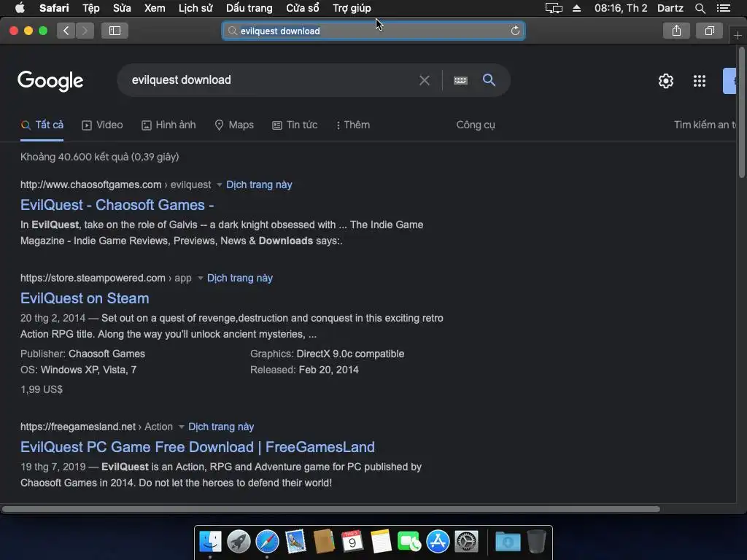The width and height of the screenshot is (747, 560).
Task: Open the Share sheet icon
Action: tap(676, 31)
